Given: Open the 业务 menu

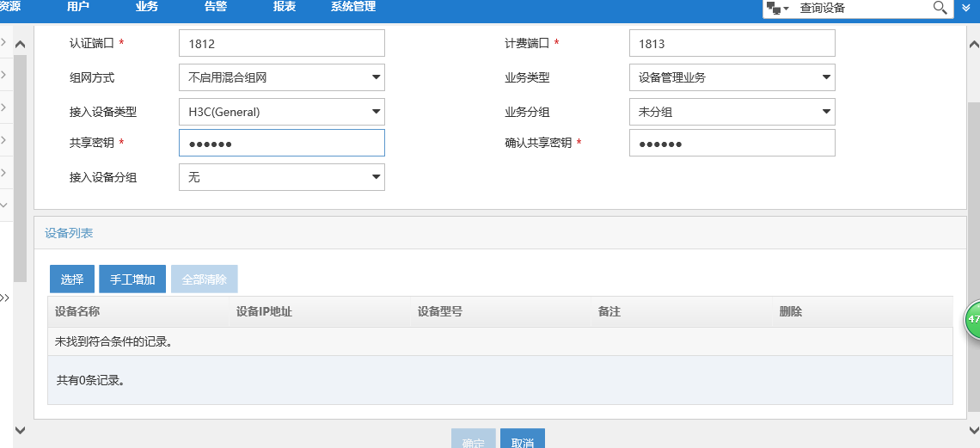Looking at the screenshot, I should tap(147, 8).
